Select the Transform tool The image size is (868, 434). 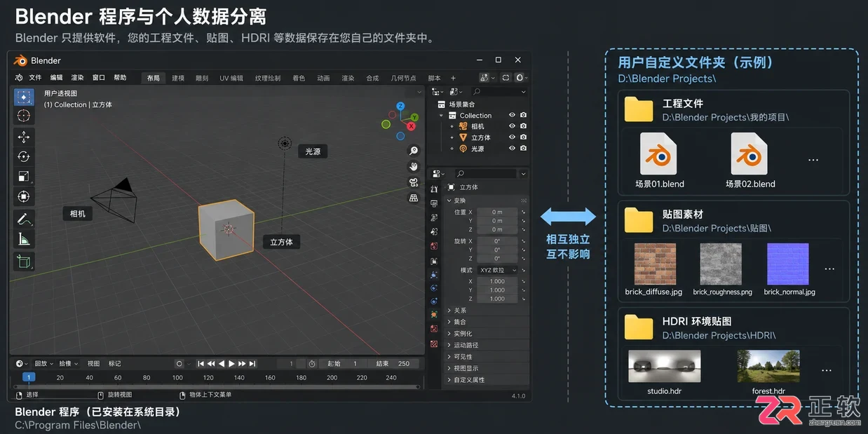[24, 197]
